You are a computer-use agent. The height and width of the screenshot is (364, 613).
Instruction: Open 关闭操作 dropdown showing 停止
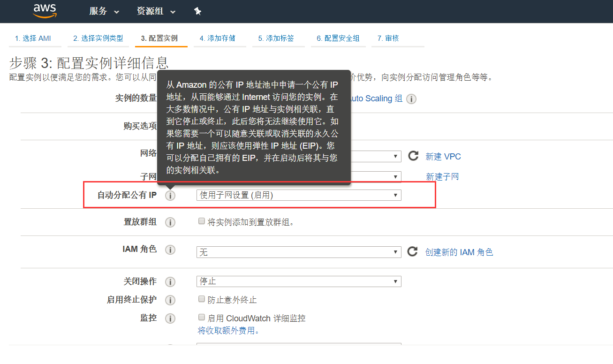299,281
